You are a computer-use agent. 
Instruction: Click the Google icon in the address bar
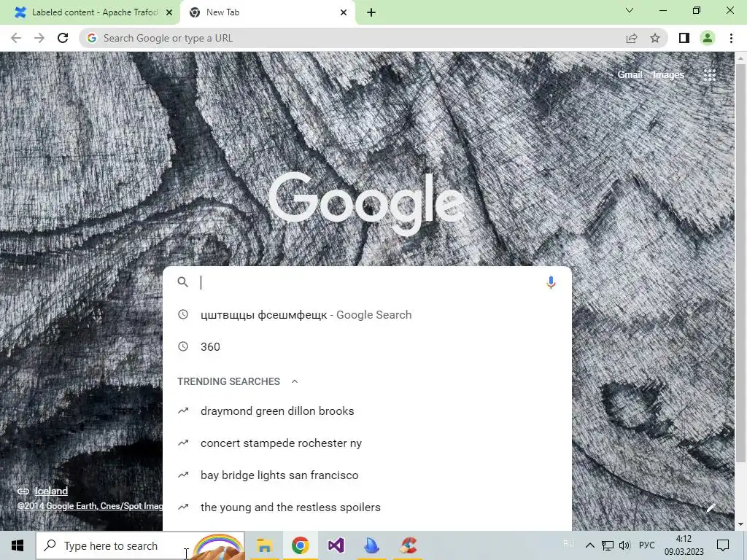(x=92, y=38)
